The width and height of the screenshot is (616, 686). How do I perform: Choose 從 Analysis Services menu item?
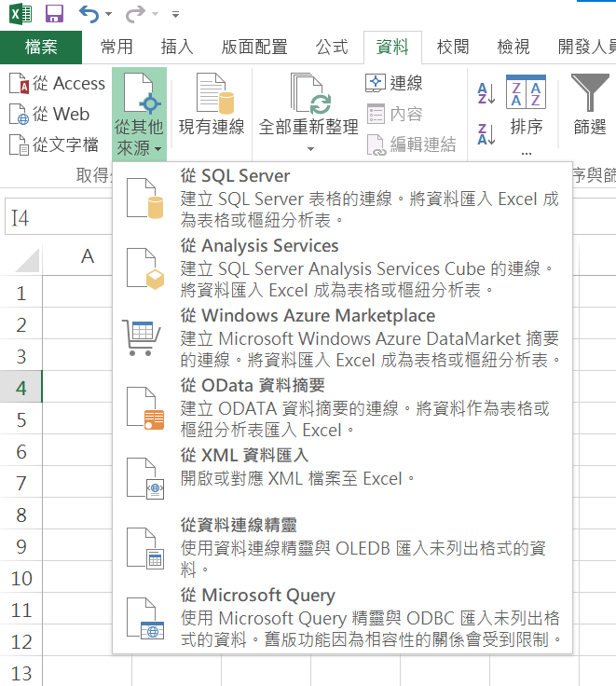tap(342, 268)
